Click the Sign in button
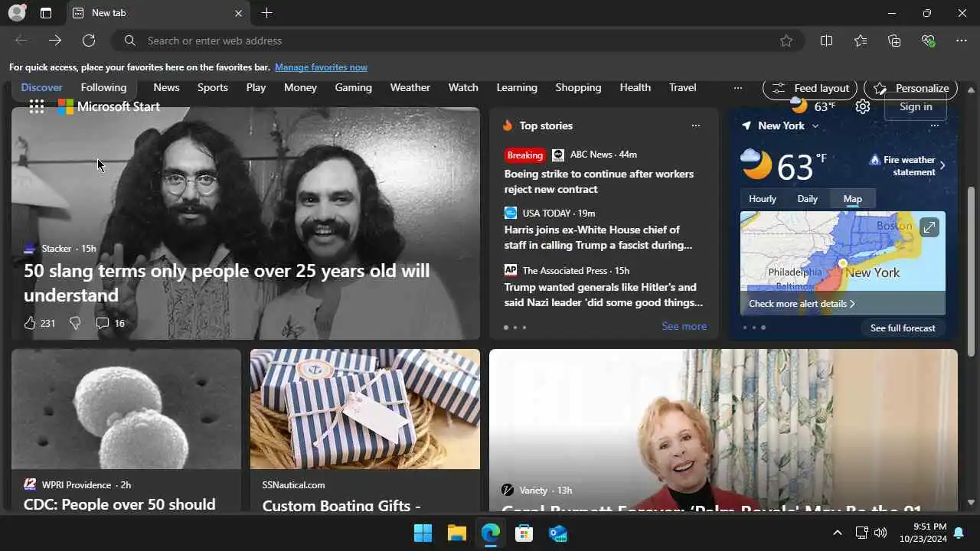 (x=916, y=106)
